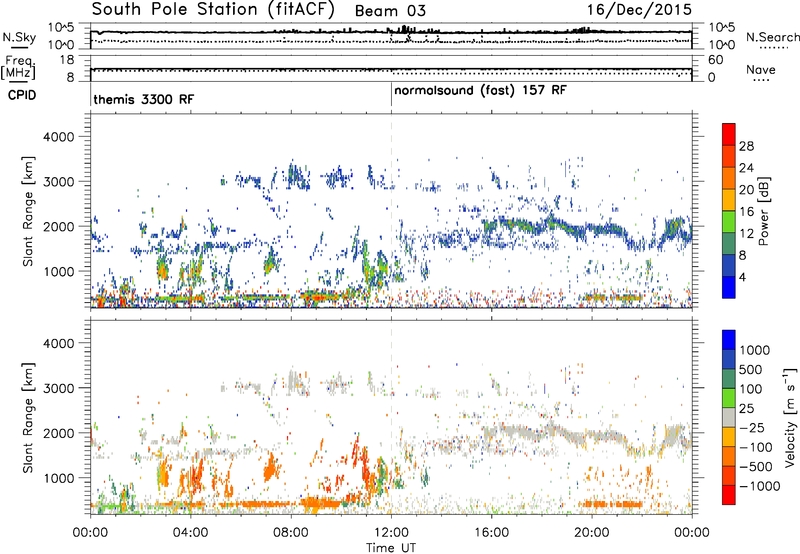Click the 'South Pole Station (fitACF)' title
The image size is (800, 554).
(213, 10)
